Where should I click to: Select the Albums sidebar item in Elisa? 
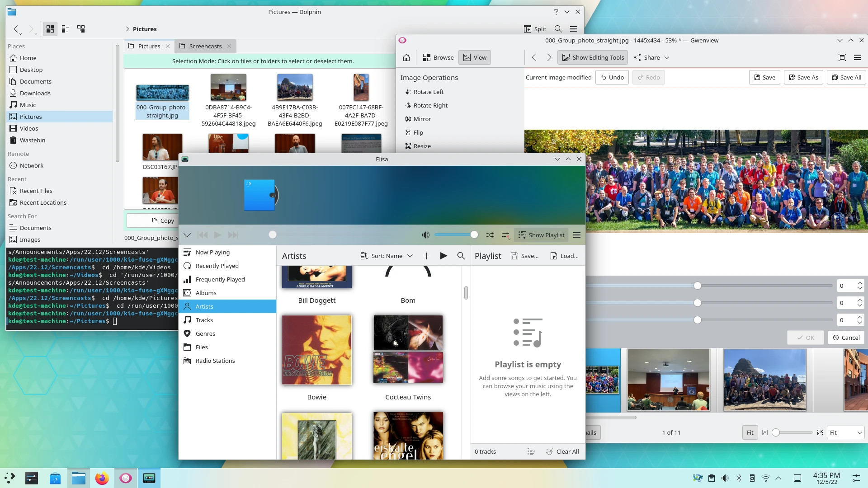point(206,292)
